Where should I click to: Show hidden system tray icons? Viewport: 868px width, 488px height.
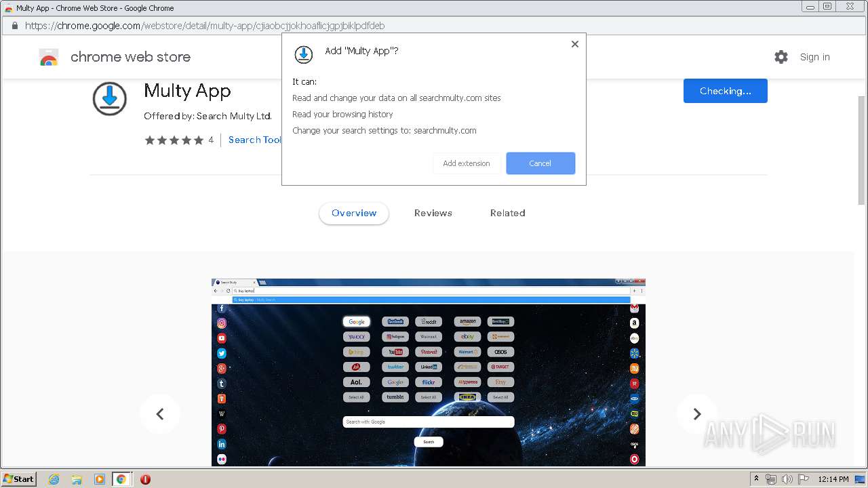point(756,479)
